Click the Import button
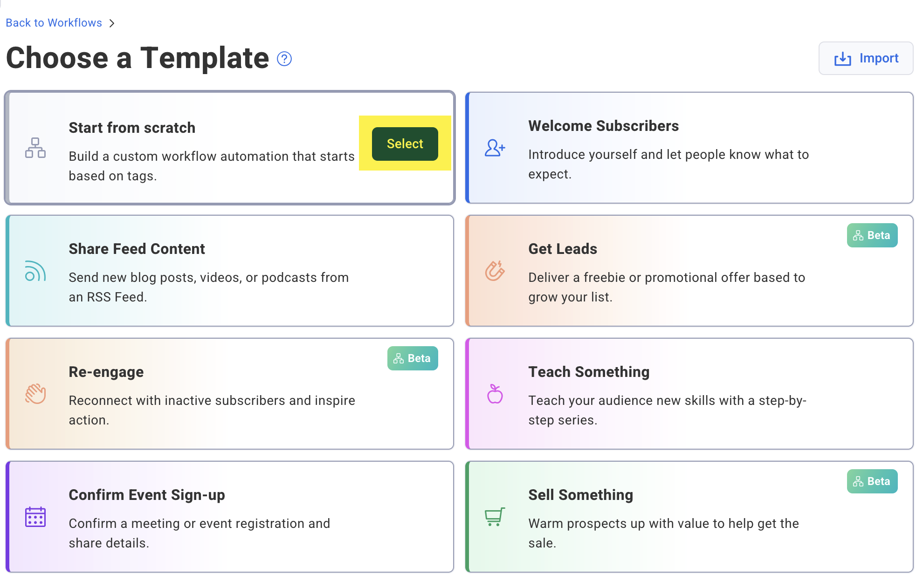This screenshot has width=923, height=588. (866, 58)
